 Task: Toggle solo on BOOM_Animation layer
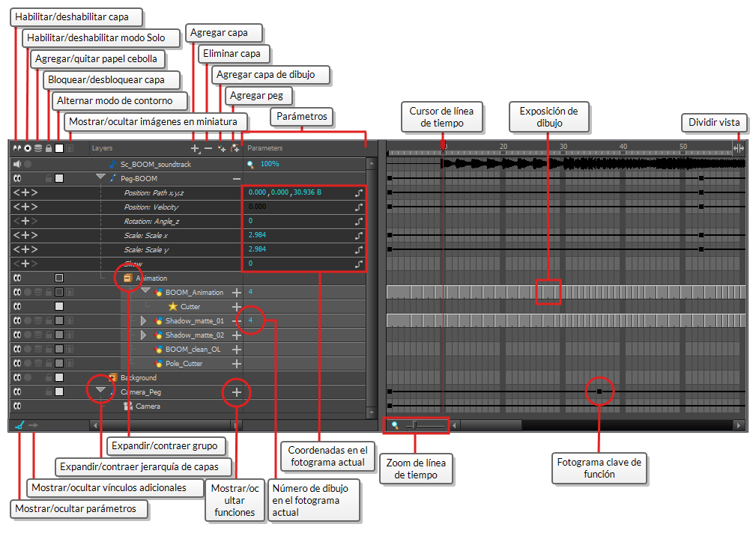[28, 292]
